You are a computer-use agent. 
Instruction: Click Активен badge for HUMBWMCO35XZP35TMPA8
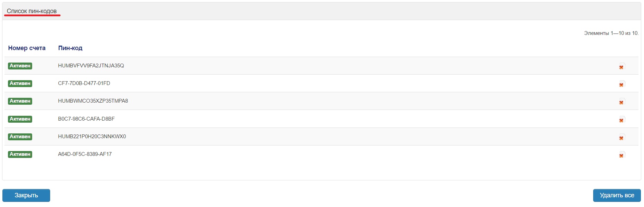coord(20,101)
